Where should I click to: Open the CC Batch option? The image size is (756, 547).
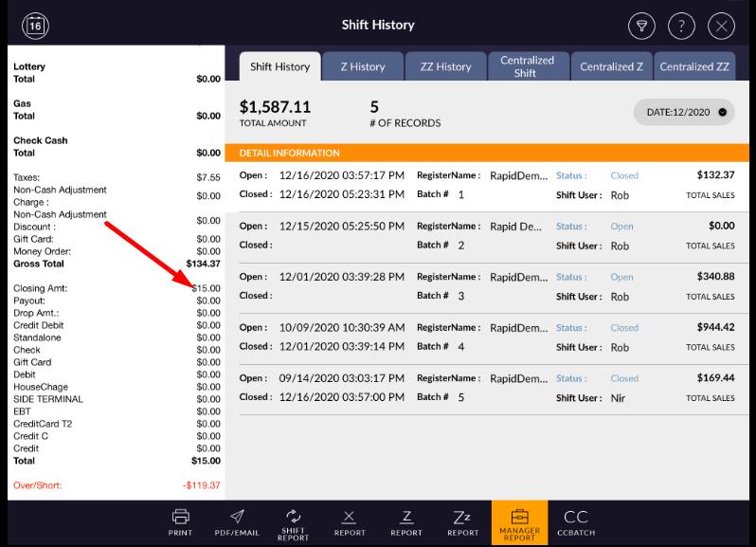click(x=576, y=521)
